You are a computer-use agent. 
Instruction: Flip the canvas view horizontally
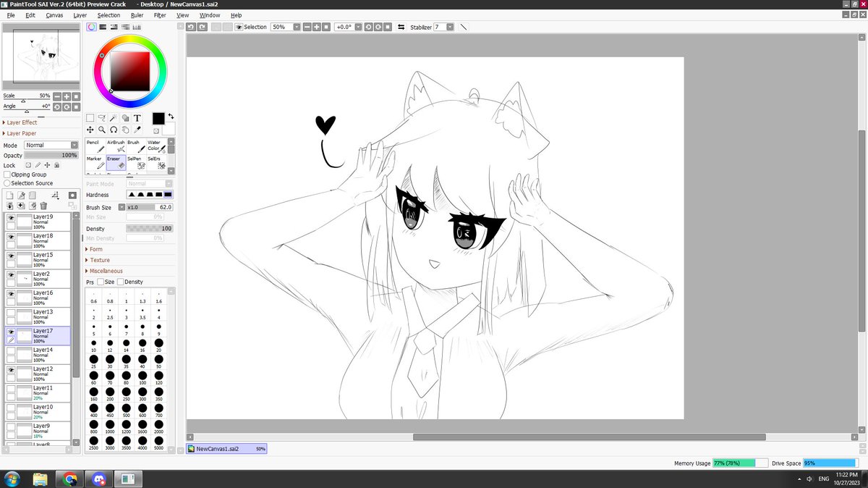point(401,27)
